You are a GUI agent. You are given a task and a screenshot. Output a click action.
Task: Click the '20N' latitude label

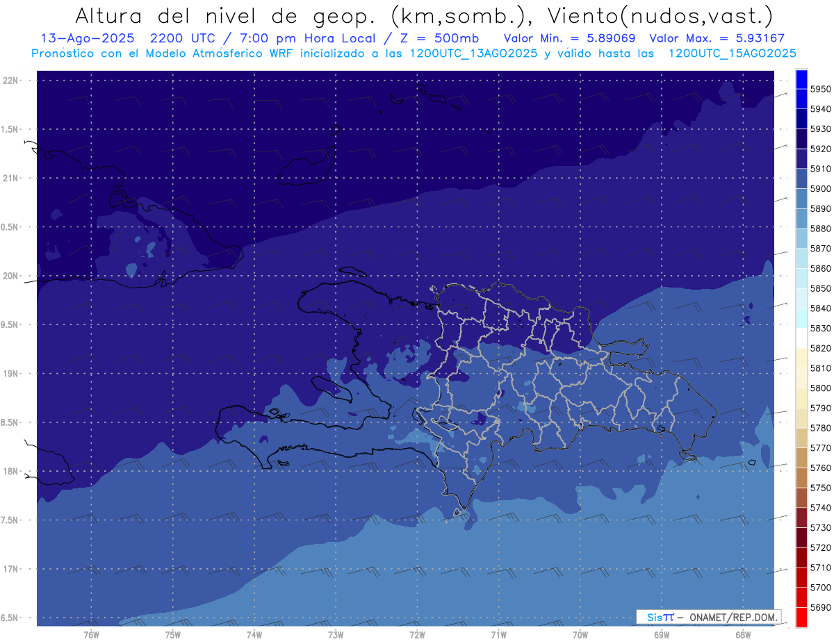[x=10, y=276]
